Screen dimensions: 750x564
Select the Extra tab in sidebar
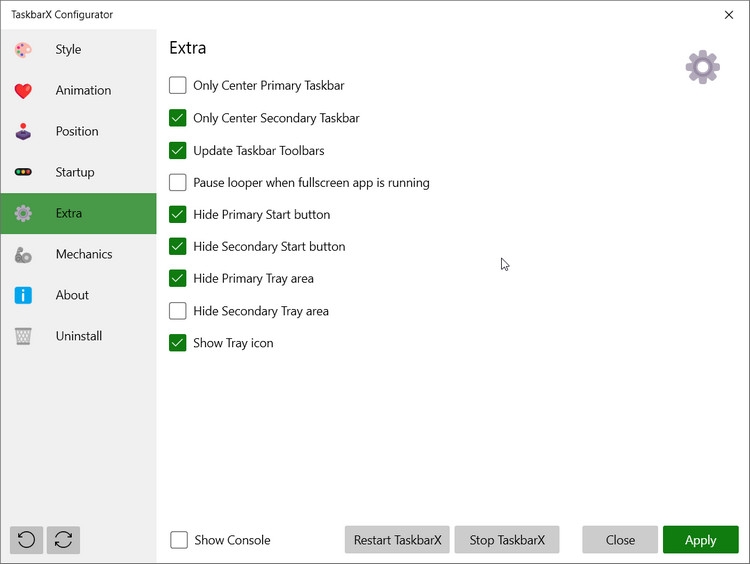(x=69, y=213)
